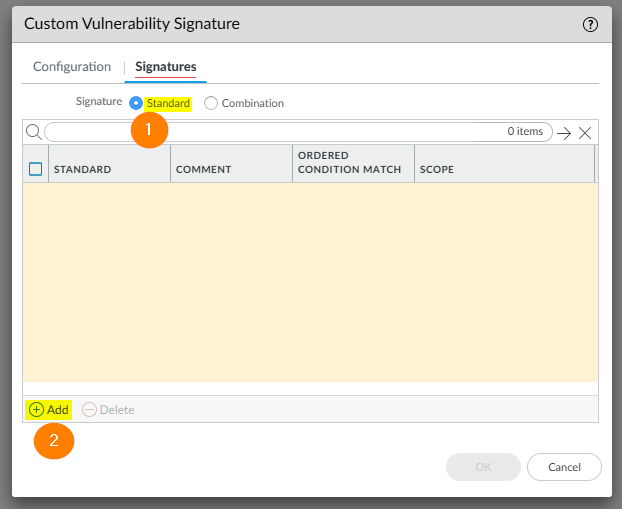Click the help question mark icon

point(590,25)
